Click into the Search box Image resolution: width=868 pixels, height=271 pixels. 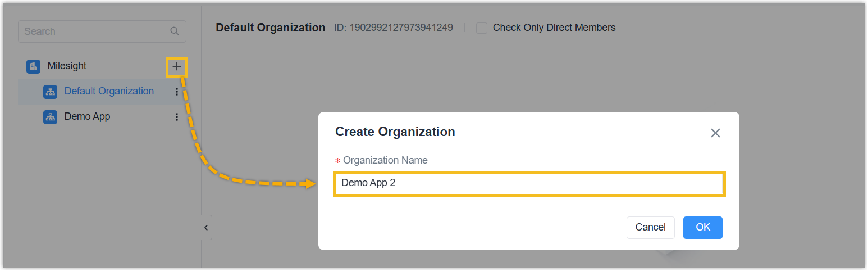(94, 31)
